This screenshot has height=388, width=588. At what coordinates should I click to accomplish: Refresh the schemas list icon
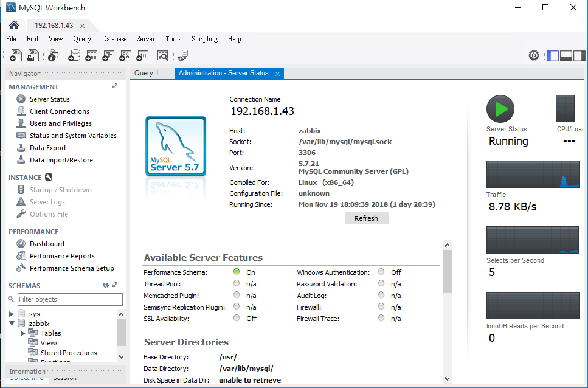click(106, 285)
